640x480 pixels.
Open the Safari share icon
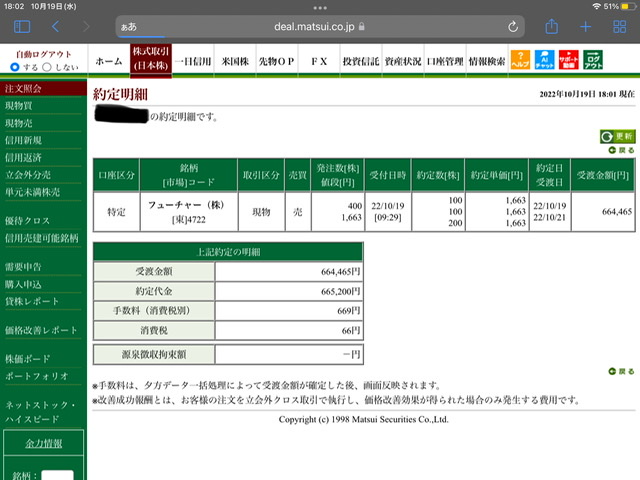tap(551, 27)
